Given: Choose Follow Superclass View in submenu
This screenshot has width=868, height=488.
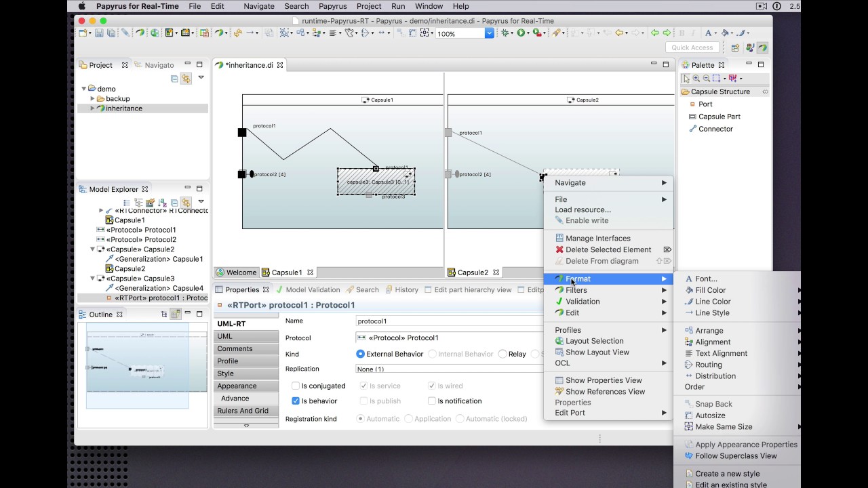Looking at the screenshot, I should click(x=736, y=456).
